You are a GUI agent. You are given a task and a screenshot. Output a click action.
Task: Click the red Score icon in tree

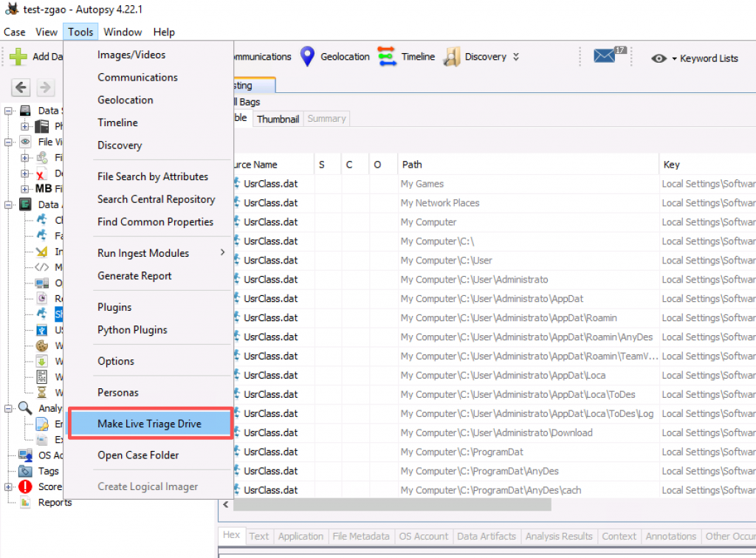[26, 486]
